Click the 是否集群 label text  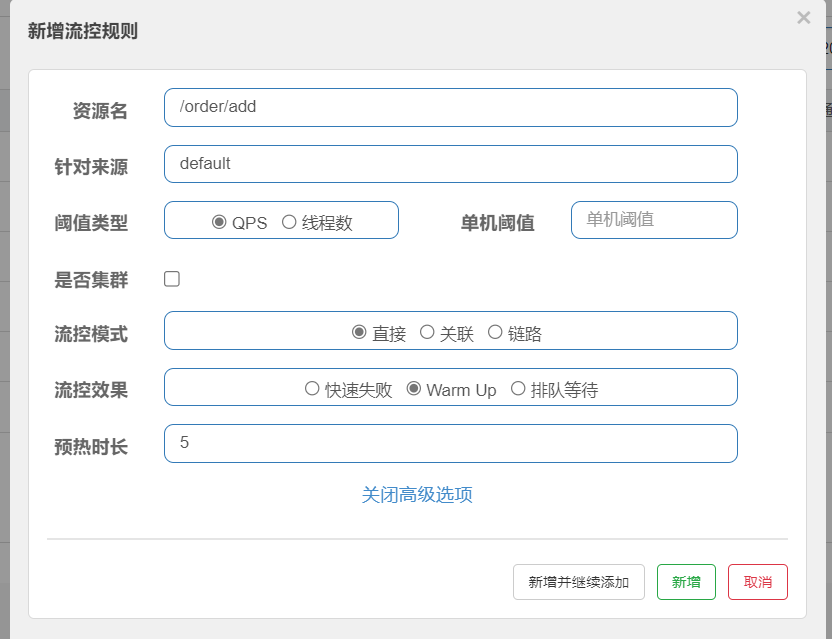coord(91,280)
